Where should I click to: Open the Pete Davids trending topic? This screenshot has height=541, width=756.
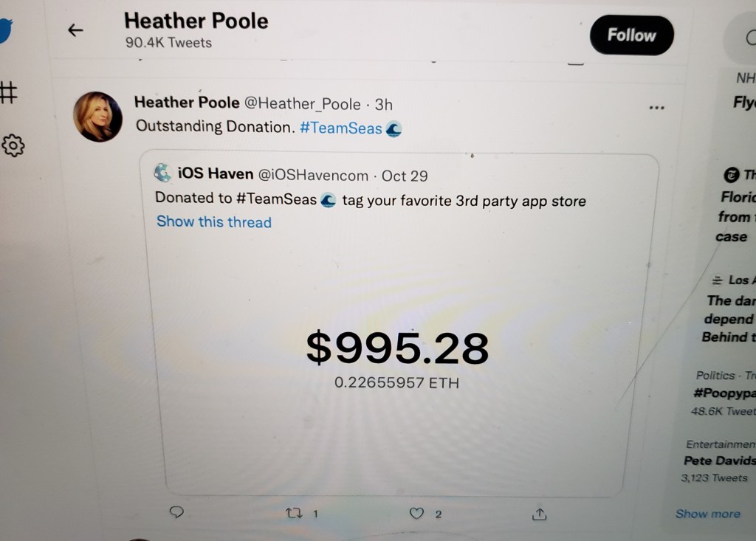719,461
